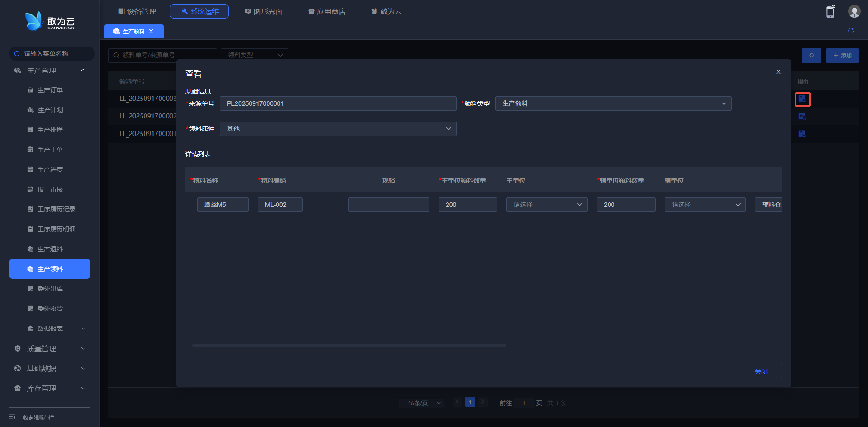Open the 领料类型 dropdown in dialog
The height and width of the screenshot is (427, 868).
[x=613, y=103]
